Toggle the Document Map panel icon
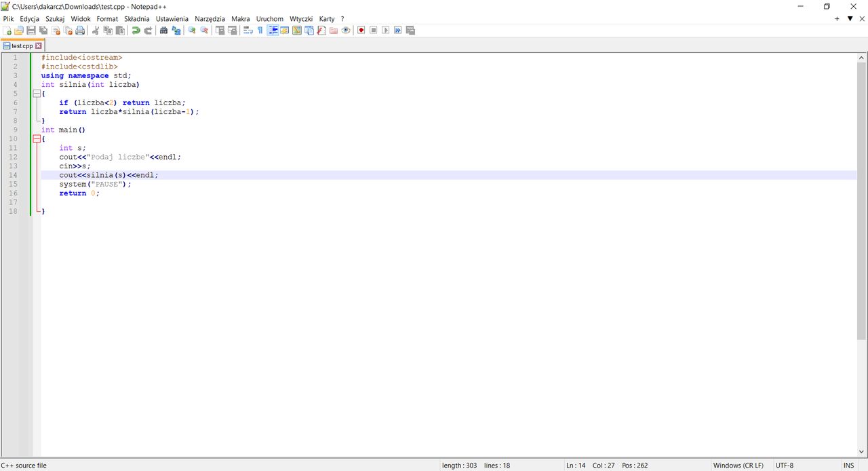The height and width of the screenshot is (471, 868). (x=296, y=31)
